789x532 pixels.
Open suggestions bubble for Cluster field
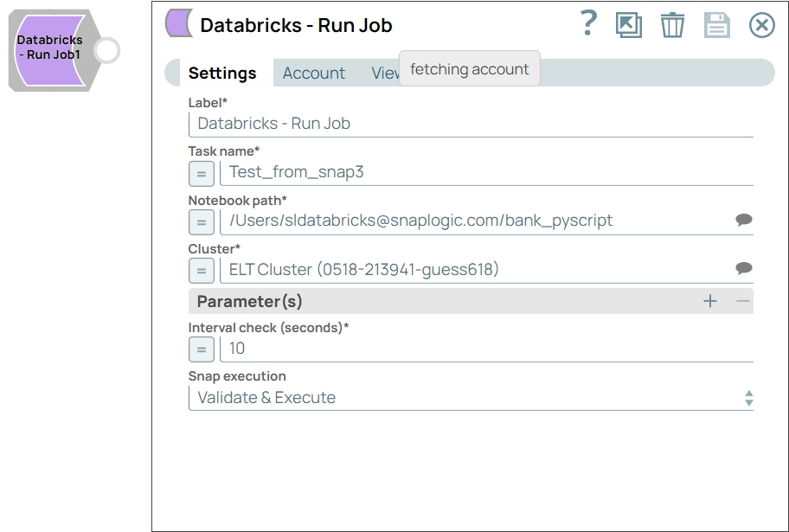tap(743, 268)
